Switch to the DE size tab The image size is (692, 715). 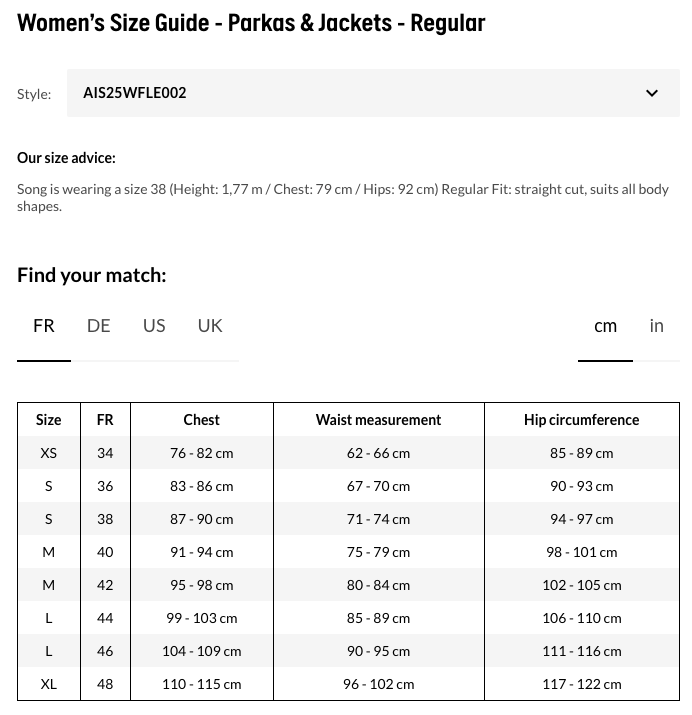click(98, 326)
